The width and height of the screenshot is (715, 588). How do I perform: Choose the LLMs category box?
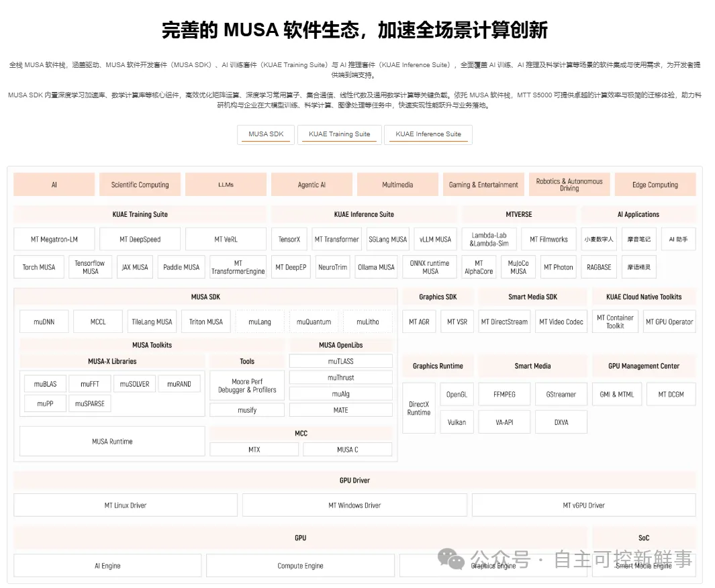point(226,185)
